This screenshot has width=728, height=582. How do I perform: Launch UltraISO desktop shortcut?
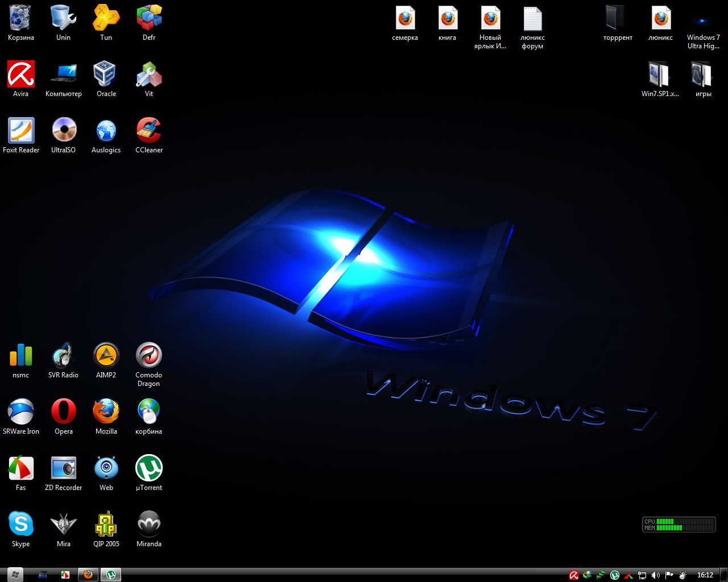tap(64, 135)
